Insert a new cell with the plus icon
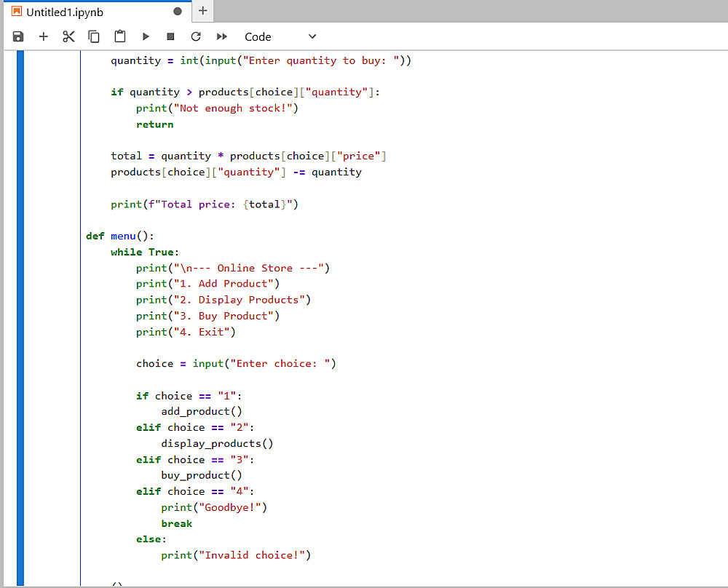This screenshot has height=588, width=728. point(43,36)
